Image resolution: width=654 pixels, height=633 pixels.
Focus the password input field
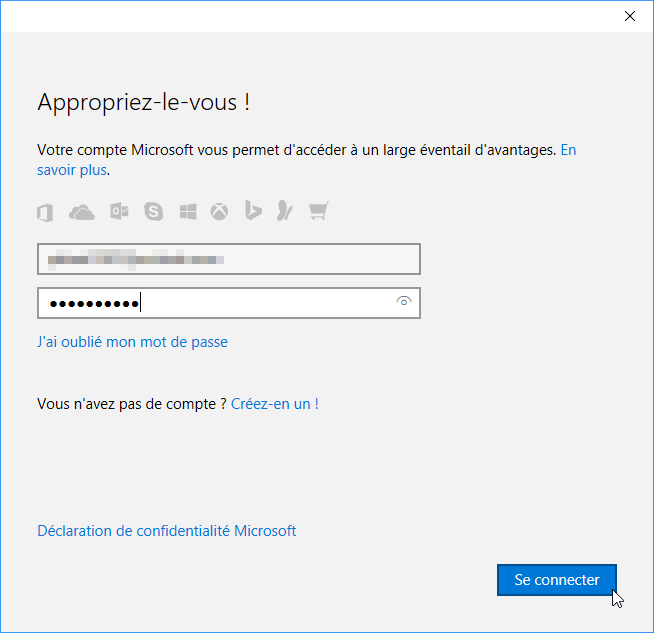229,303
